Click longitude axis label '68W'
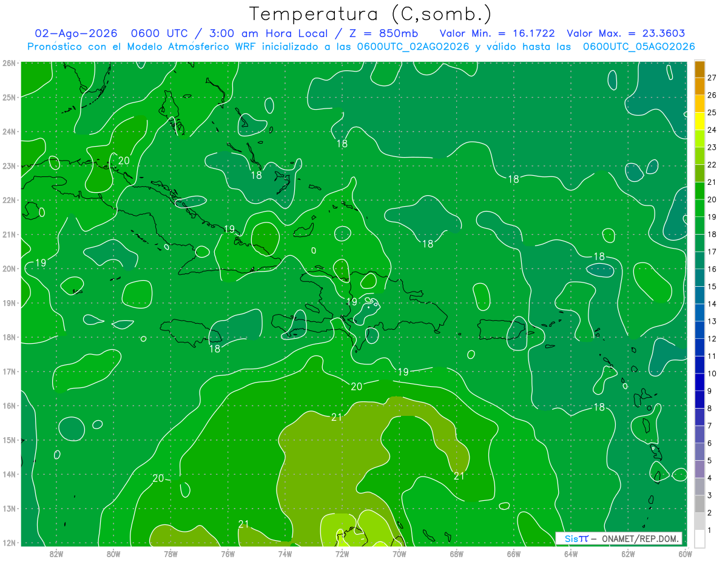This screenshot has height=562, width=728. click(456, 553)
